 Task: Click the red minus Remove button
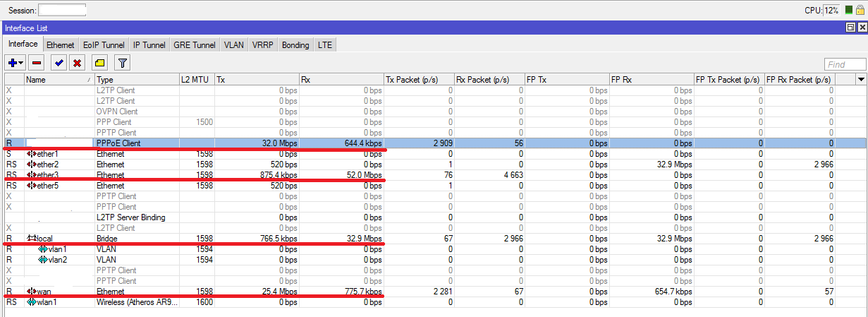tap(37, 63)
